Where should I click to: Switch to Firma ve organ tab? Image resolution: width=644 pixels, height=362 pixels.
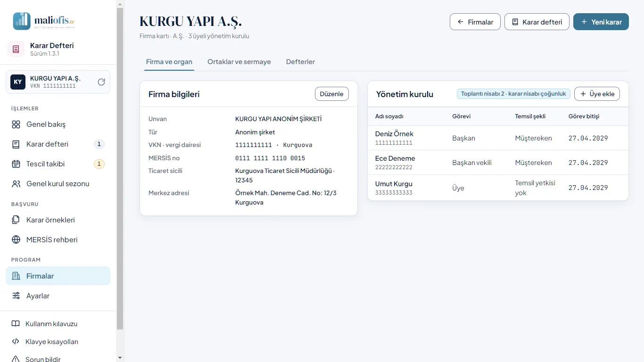click(x=169, y=62)
